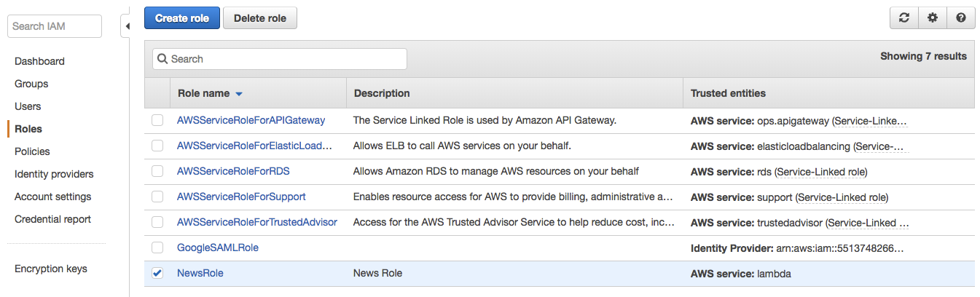
Task: Collapse the sidebar with the arrow icon
Action: (x=127, y=26)
